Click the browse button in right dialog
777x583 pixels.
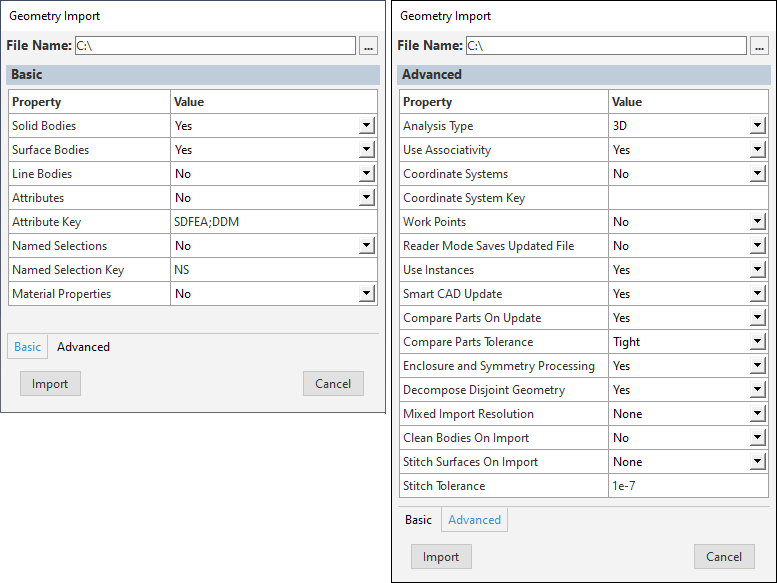759,46
